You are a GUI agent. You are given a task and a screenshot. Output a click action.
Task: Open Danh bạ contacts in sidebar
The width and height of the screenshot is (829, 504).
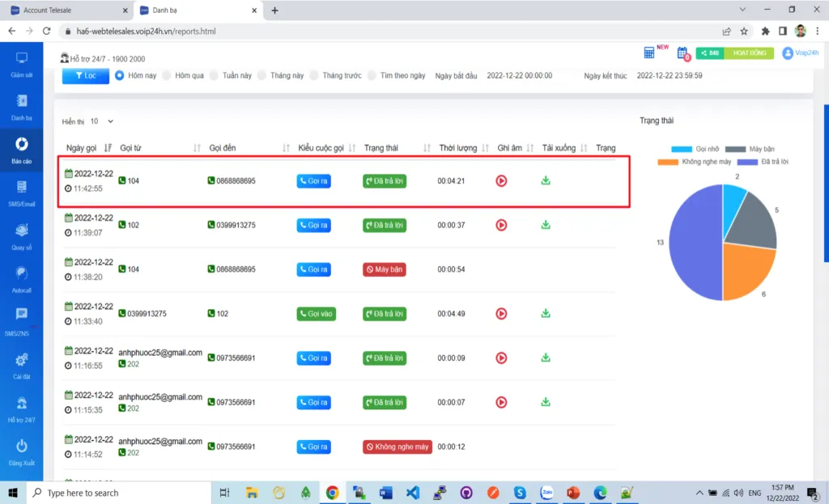click(x=22, y=106)
